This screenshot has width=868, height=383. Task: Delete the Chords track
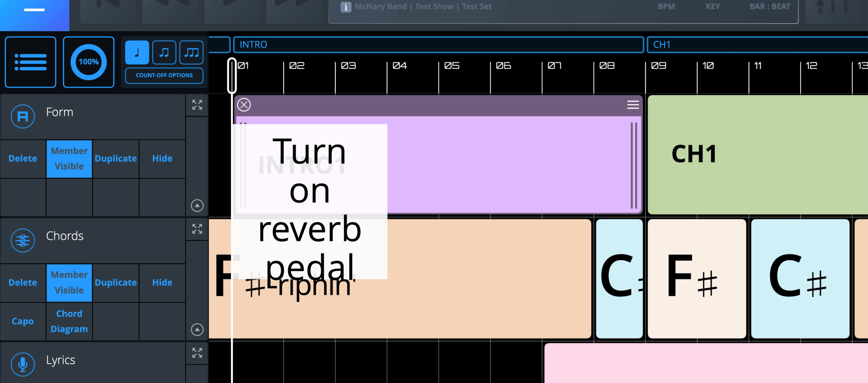click(23, 283)
